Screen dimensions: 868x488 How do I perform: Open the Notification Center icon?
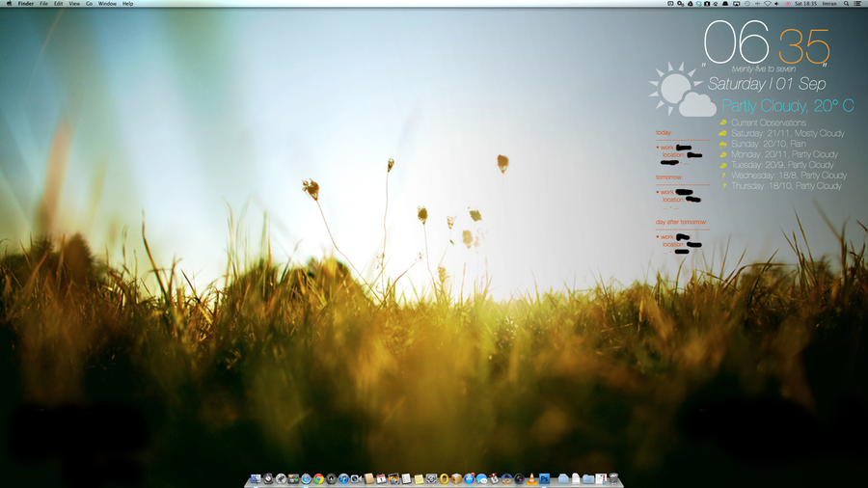858,3
